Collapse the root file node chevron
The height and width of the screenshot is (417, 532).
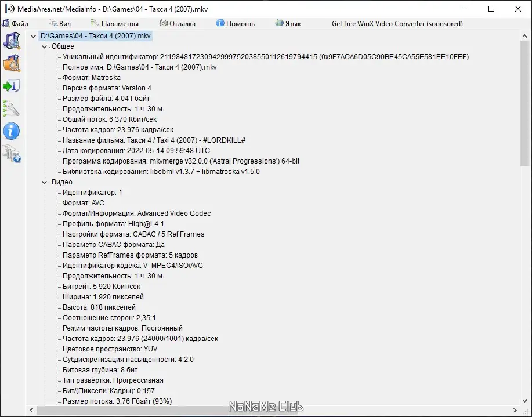coord(33,36)
